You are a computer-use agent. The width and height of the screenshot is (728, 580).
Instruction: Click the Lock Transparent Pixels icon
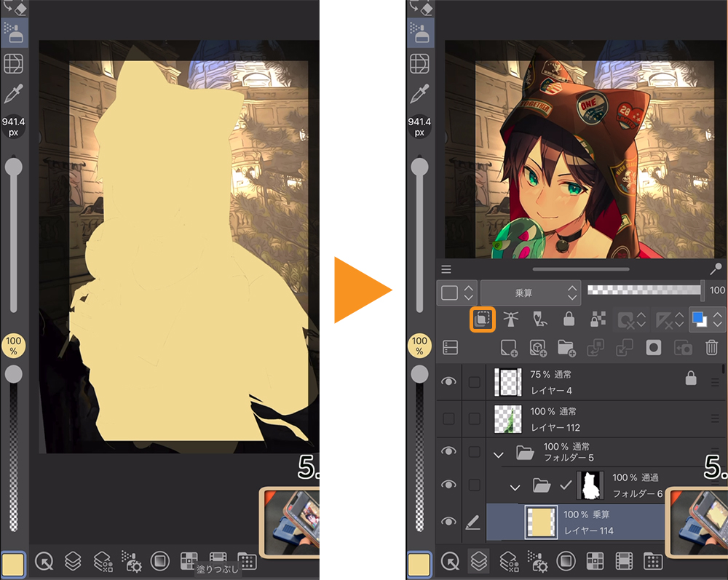(598, 319)
